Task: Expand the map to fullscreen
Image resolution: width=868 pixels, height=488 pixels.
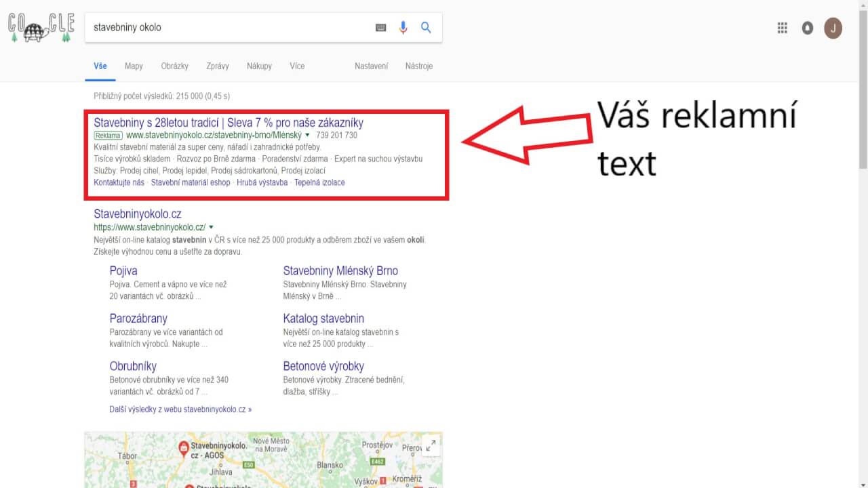Action: point(431,445)
